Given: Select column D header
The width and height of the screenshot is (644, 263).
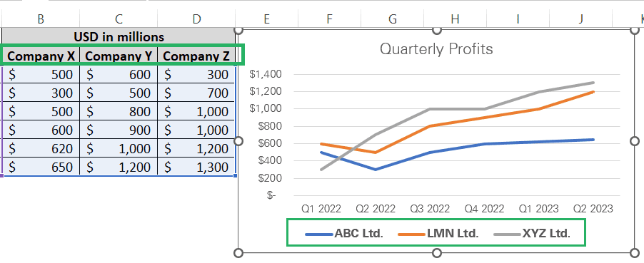Looking at the screenshot, I should [197, 19].
